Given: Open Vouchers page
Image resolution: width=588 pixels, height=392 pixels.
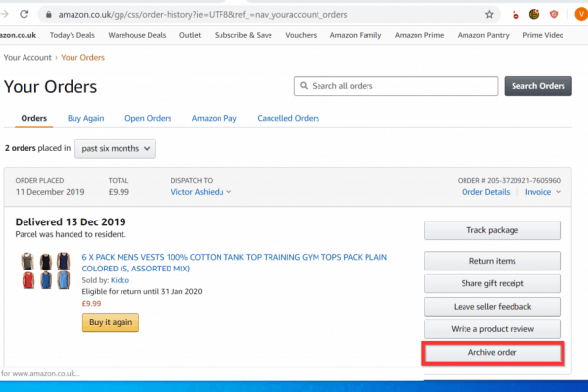Looking at the screenshot, I should pos(301,35).
